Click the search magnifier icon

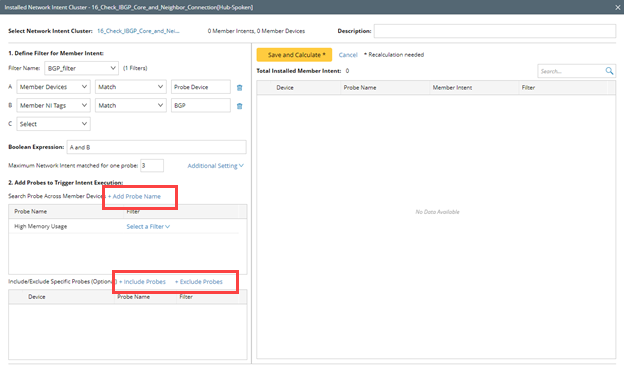point(609,71)
